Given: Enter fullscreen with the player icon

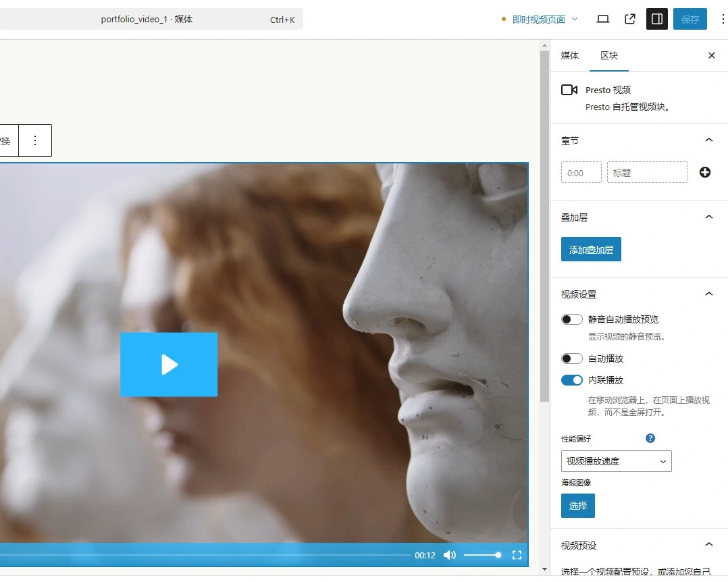Looking at the screenshot, I should (517, 554).
